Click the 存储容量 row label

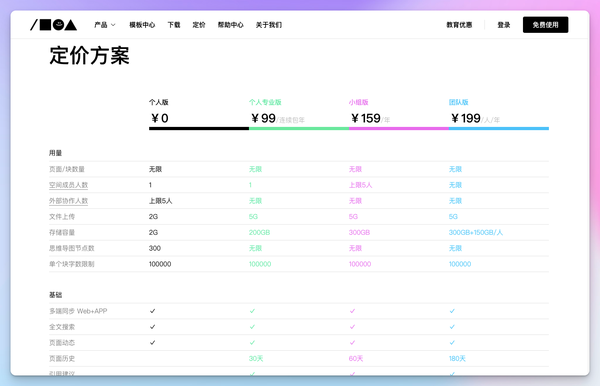[62, 233]
